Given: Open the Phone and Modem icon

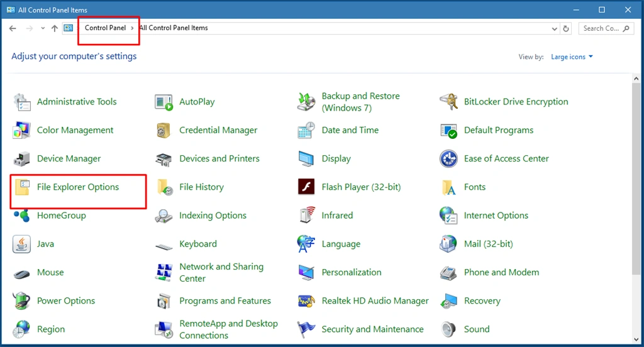Looking at the screenshot, I should click(x=448, y=273).
